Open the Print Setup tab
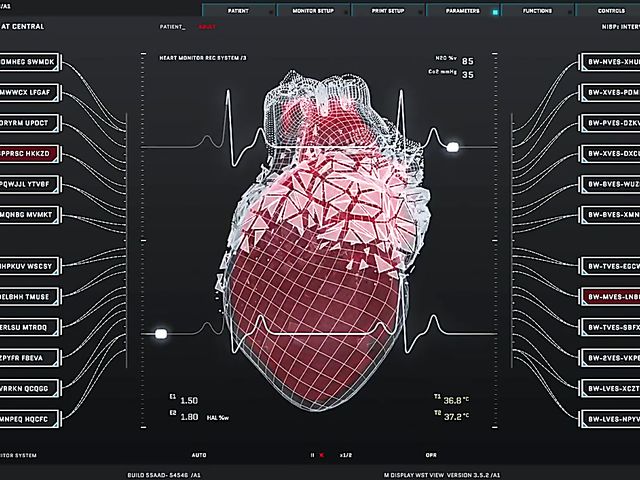This screenshot has height=480, width=640. click(x=387, y=10)
